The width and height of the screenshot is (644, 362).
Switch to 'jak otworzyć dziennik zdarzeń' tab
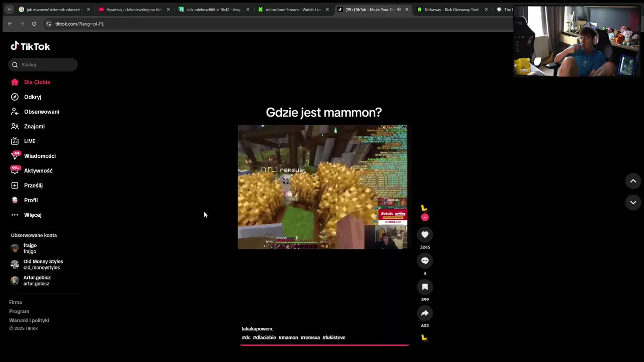point(54,10)
